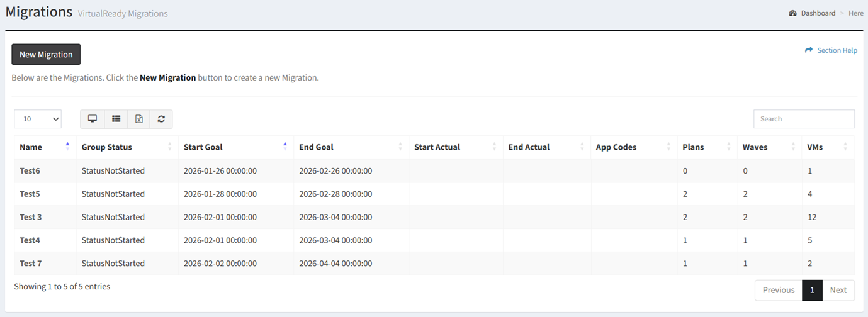The image size is (868, 317).
Task: Open the Test4 migration row
Action: [434, 240]
